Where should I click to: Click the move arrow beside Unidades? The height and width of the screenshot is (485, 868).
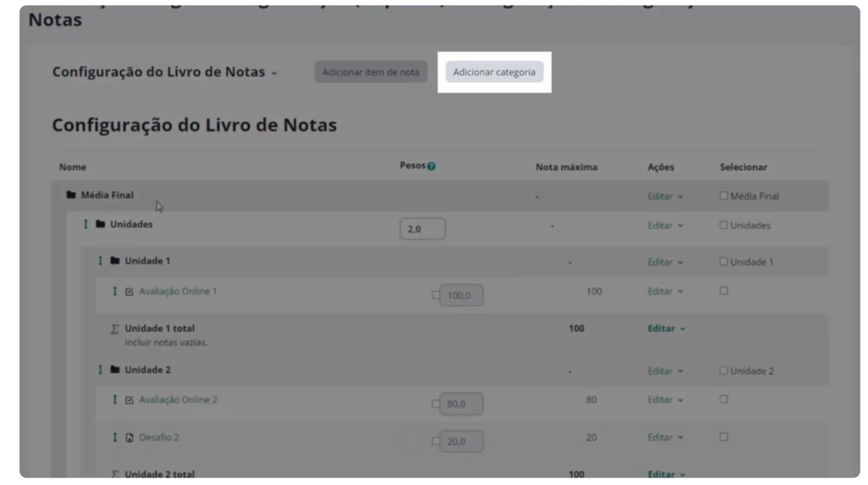pyautogui.click(x=86, y=225)
